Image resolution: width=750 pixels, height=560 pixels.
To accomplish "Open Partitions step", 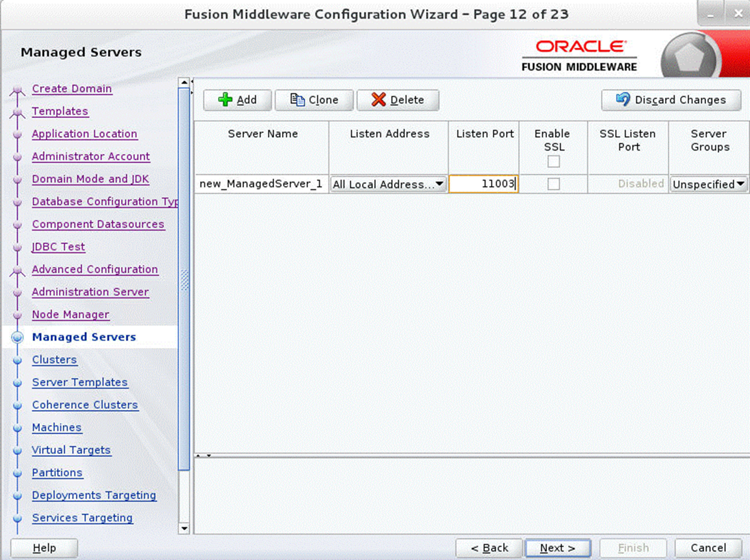I will (57, 473).
